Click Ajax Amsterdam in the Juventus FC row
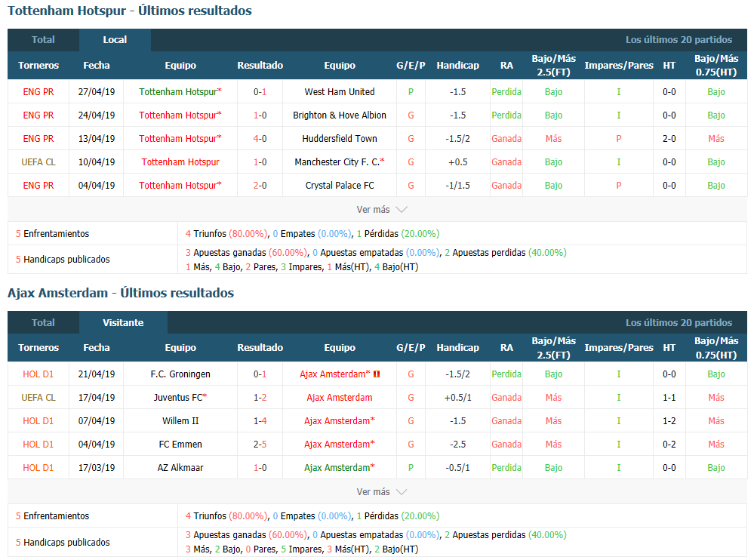 tap(340, 398)
